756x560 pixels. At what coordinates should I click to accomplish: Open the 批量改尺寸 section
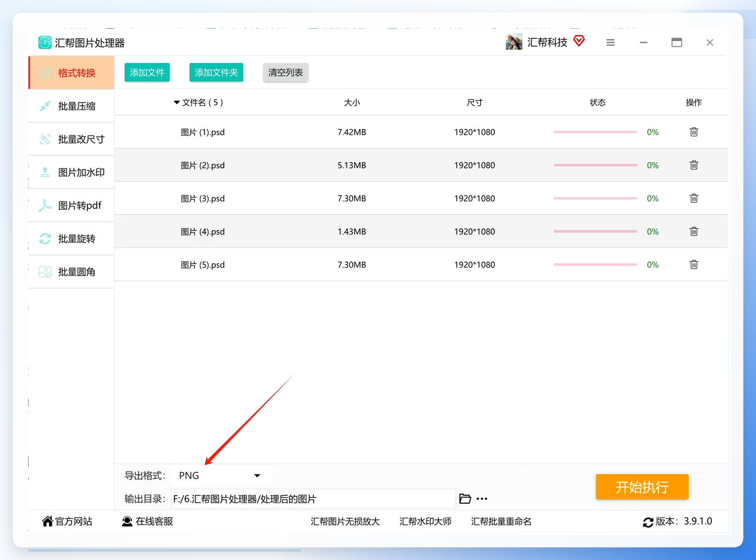72,139
